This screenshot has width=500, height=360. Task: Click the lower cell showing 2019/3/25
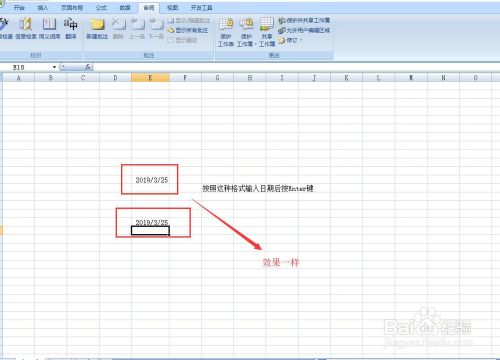(x=150, y=222)
